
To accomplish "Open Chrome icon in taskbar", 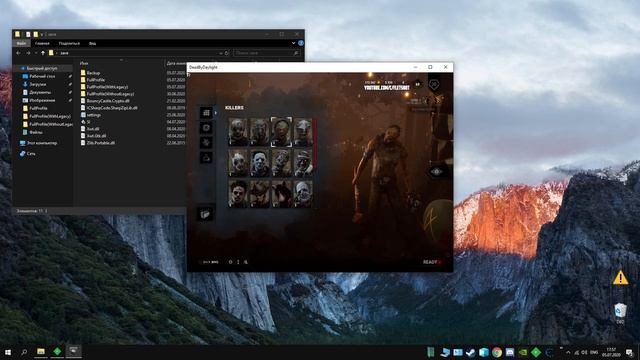I will point(497,352).
